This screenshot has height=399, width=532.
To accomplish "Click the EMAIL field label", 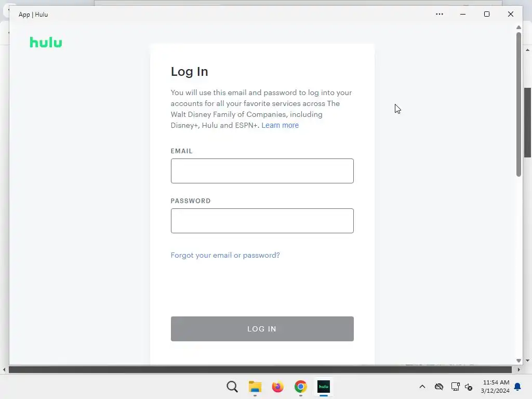I will pyautogui.click(x=181, y=151).
